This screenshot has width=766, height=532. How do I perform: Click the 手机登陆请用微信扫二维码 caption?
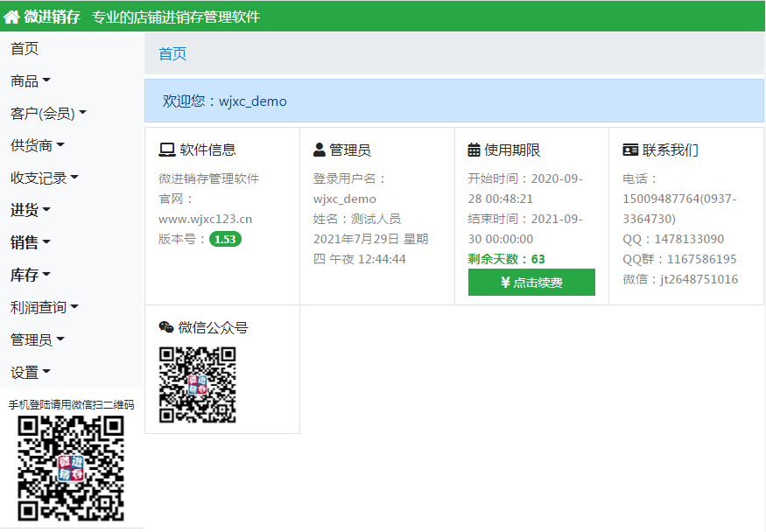pos(71,404)
